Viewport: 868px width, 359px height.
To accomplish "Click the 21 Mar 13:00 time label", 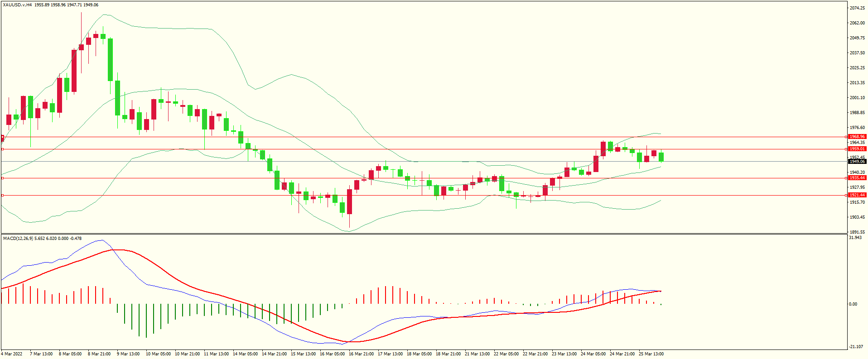I will pyautogui.click(x=477, y=354).
